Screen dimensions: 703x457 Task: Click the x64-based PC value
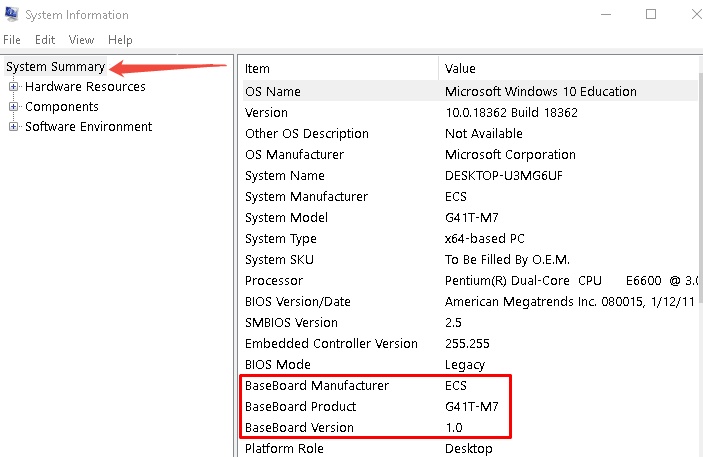(x=485, y=239)
